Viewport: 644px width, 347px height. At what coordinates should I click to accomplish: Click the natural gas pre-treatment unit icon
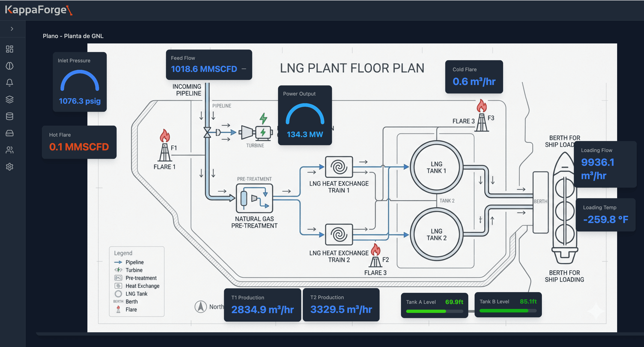pyautogui.click(x=254, y=198)
